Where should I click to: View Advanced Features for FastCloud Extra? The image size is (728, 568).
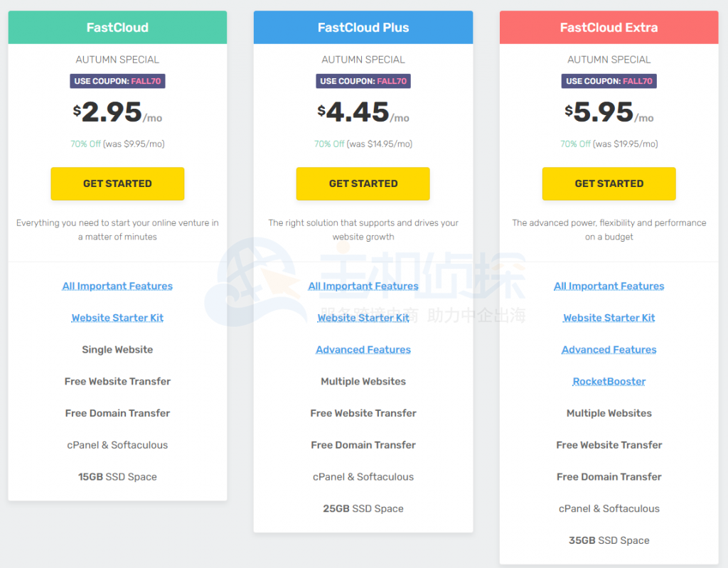pyautogui.click(x=609, y=350)
